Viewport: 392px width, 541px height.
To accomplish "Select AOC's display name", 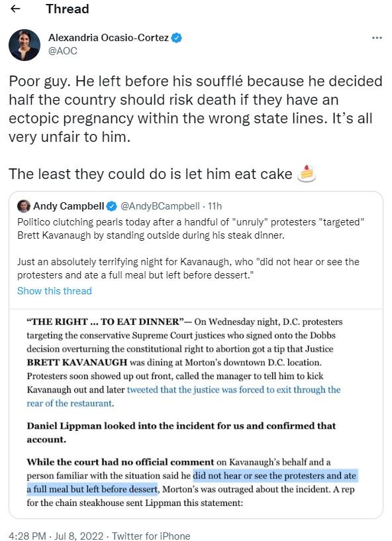I will coord(108,38).
